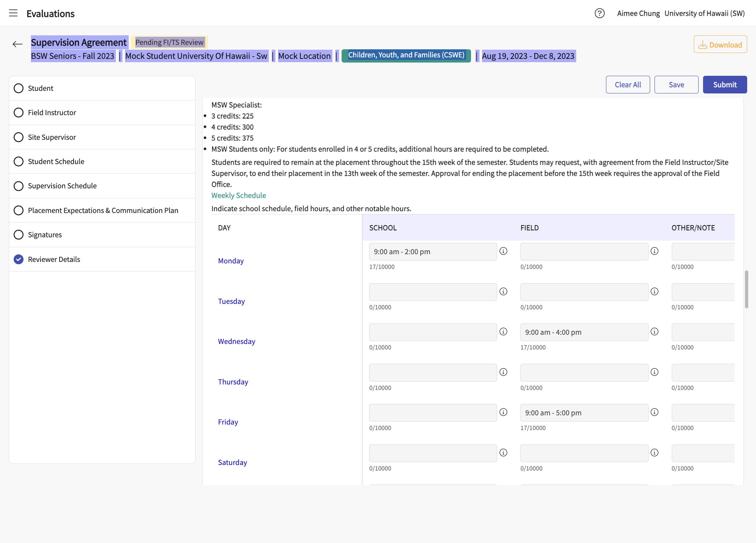756x543 pixels.
Task: Open info icon for Friday Field hours
Action: 655,412
